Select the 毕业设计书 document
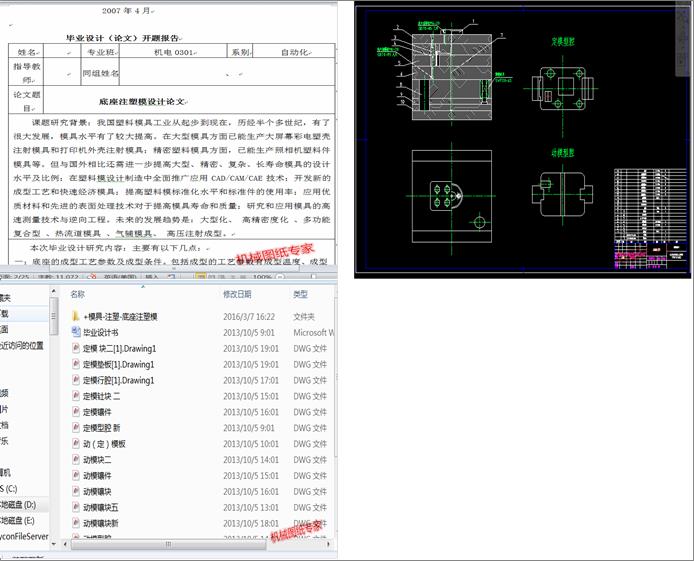Screen dimensions: 694x561 pos(100,332)
